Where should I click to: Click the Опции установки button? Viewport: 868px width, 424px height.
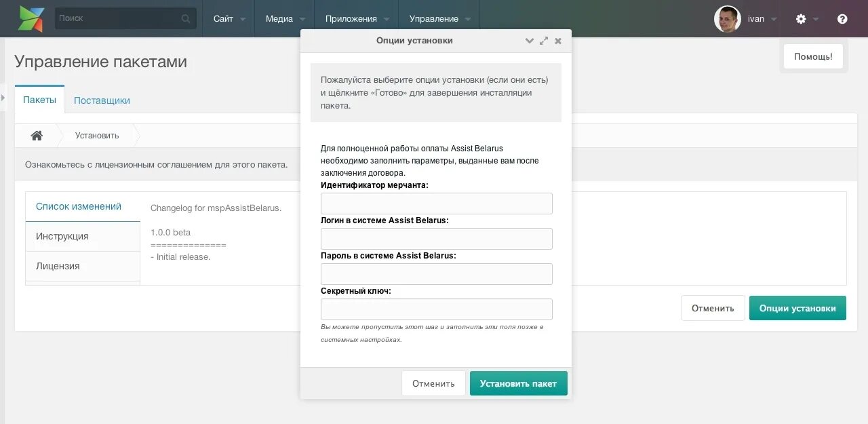tap(797, 308)
